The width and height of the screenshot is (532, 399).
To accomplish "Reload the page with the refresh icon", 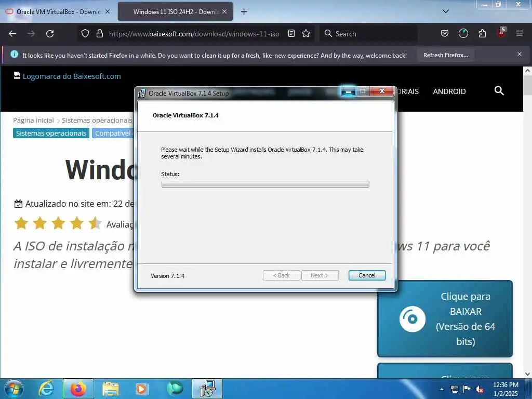I will (x=50, y=34).
